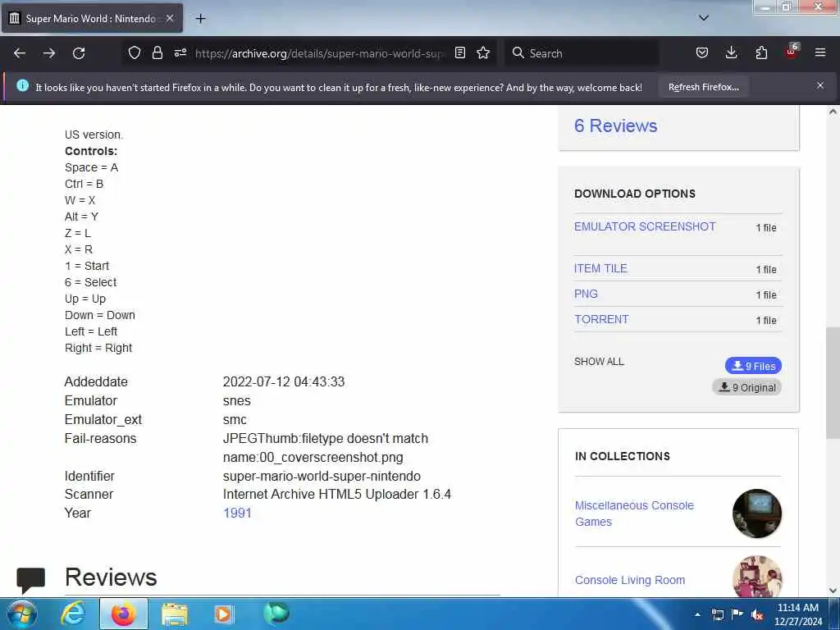Open the Extensions menu
The height and width of the screenshot is (630, 840).
coord(761,52)
